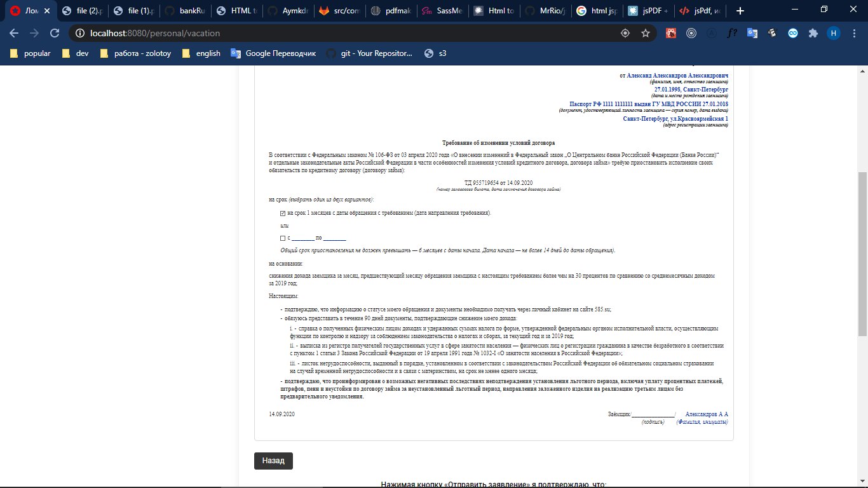Open the popular bookmarks folder
The height and width of the screenshot is (488, 868).
tap(31, 53)
